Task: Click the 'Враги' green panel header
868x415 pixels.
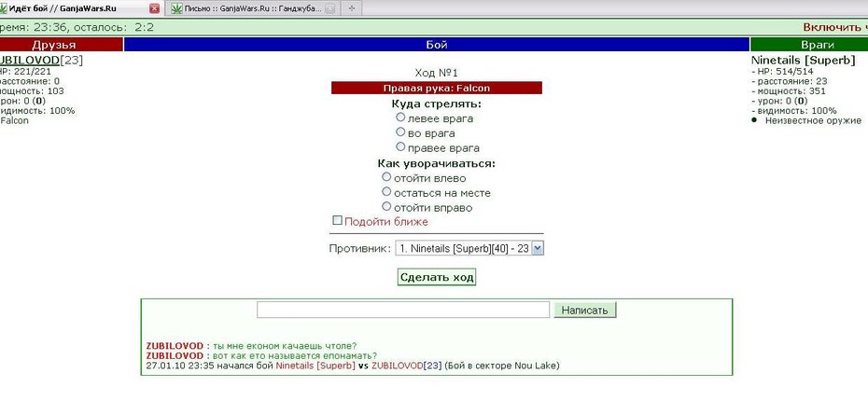Action: pyautogui.click(x=809, y=45)
